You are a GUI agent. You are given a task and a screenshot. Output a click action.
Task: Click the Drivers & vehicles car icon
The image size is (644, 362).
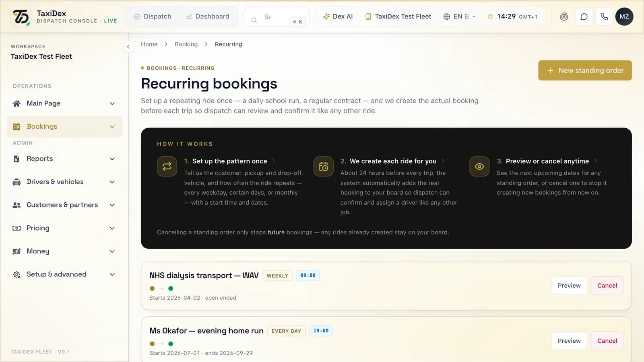pyautogui.click(x=17, y=182)
